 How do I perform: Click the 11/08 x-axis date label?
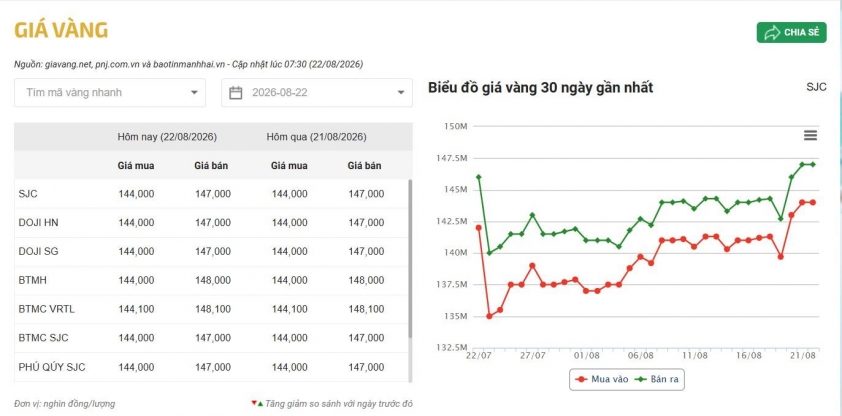pos(694,356)
